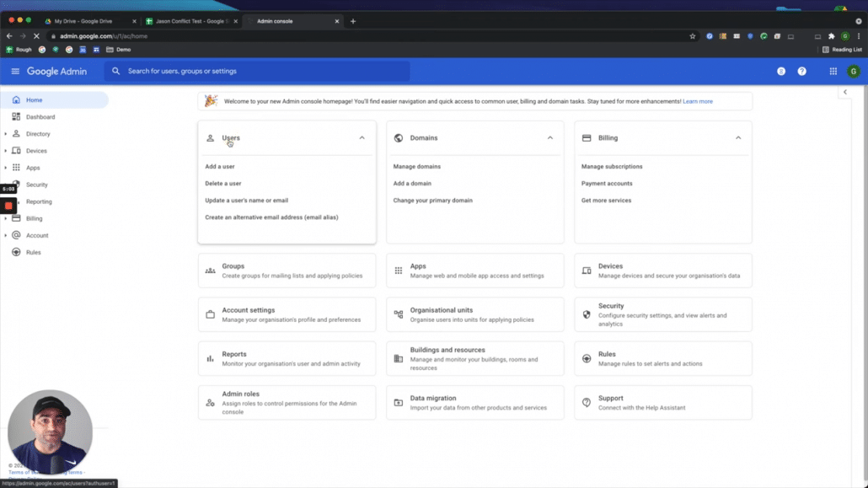The image size is (868, 488).
Task: Click Create an alternative email address link
Action: (271, 217)
